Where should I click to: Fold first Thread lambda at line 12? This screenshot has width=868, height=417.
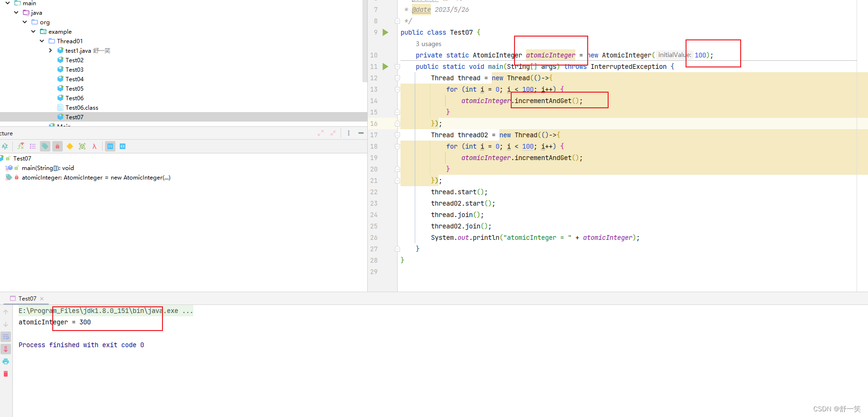[x=397, y=78]
